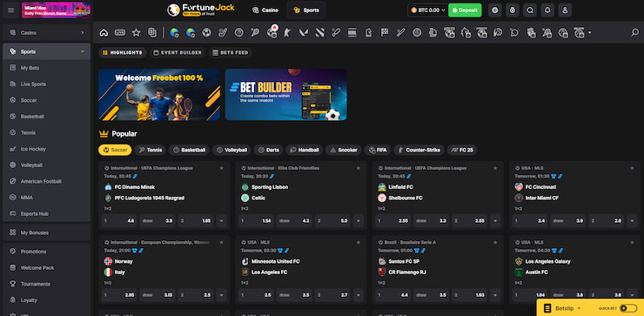Select the League of Legends icon

tap(433, 32)
